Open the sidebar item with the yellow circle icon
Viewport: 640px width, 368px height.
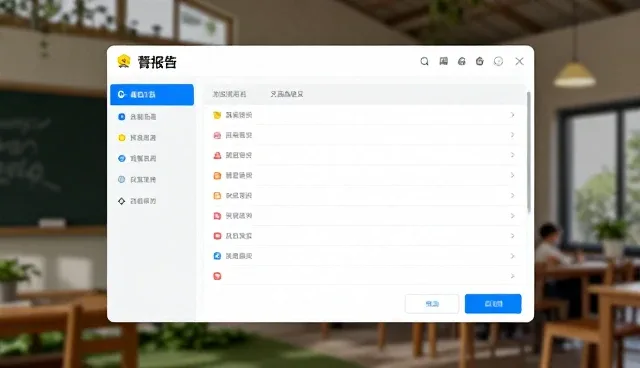(x=152, y=137)
